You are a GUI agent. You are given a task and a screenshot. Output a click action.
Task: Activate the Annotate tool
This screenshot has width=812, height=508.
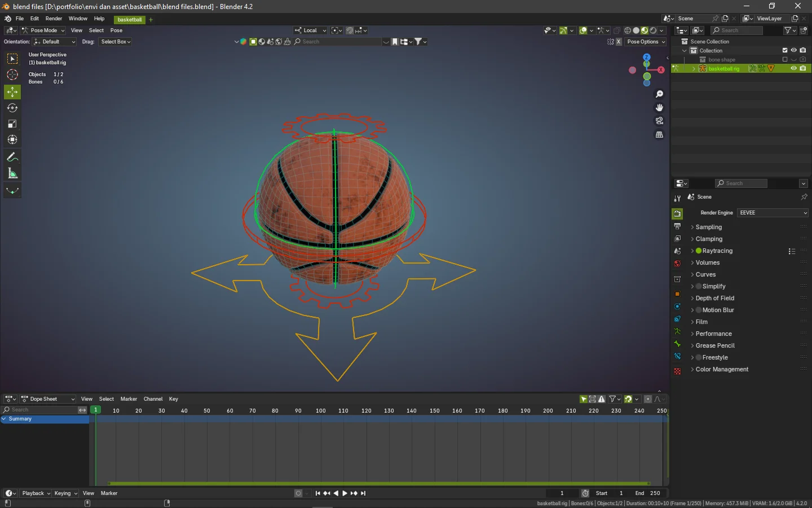(12, 157)
